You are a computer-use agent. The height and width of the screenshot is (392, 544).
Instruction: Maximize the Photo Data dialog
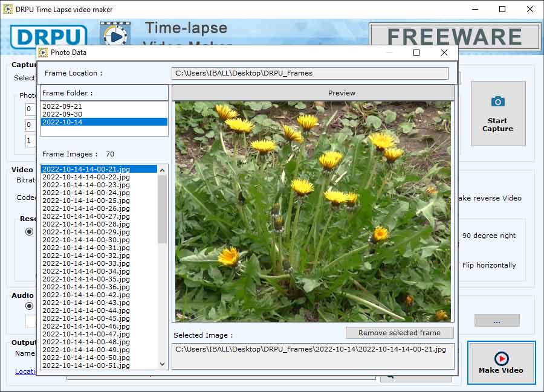pos(416,53)
